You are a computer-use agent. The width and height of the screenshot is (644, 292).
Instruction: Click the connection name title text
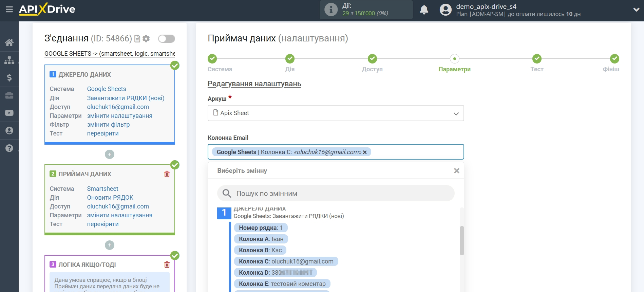click(110, 54)
